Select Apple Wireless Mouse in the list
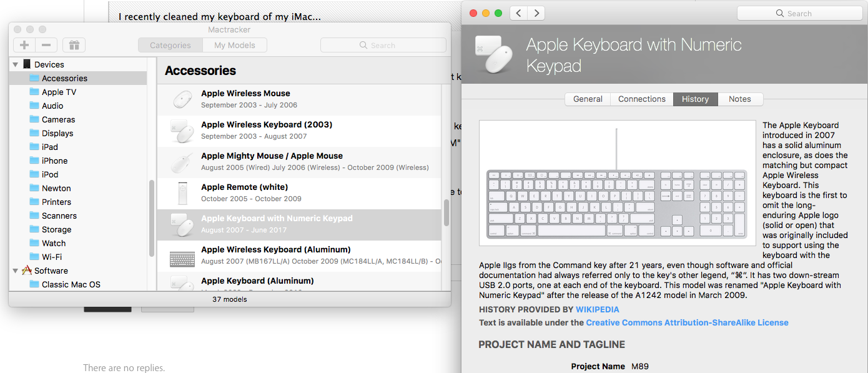 point(299,100)
